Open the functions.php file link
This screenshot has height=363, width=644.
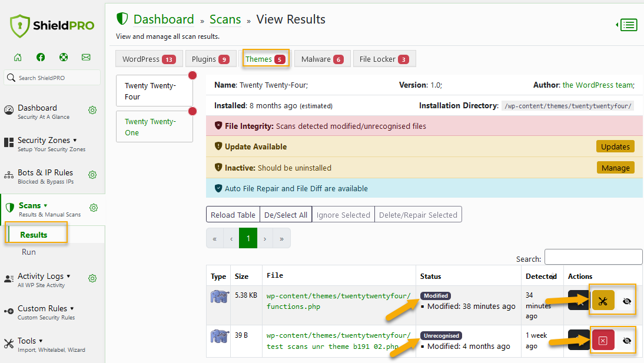point(338,301)
